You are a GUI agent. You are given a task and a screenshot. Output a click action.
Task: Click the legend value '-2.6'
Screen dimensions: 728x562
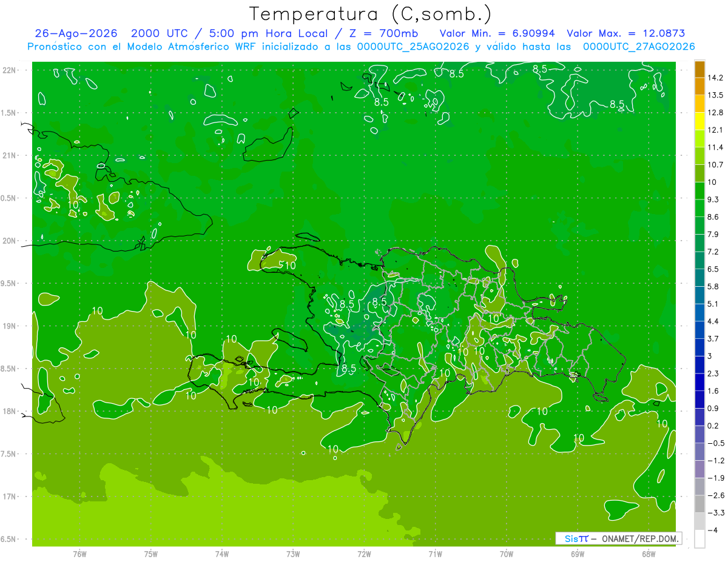click(x=715, y=495)
